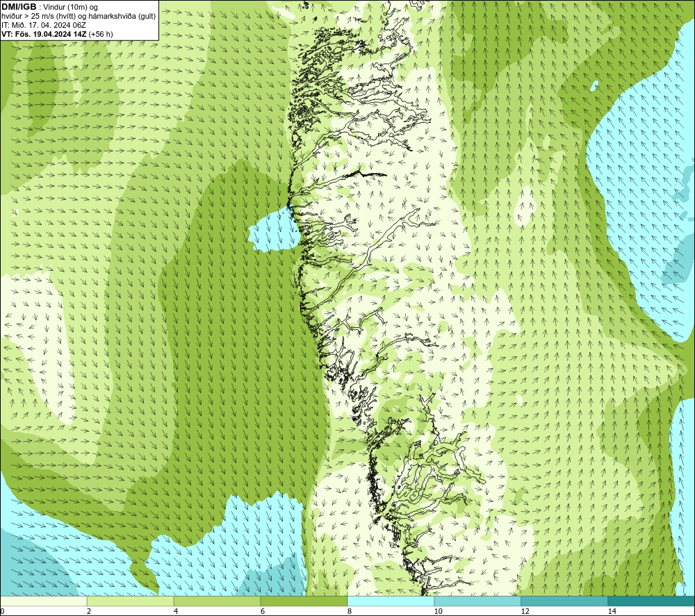Pick the 8–10 m/s light cyan color bar segment
This screenshot has height=616, width=695.
(x=391, y=601)
